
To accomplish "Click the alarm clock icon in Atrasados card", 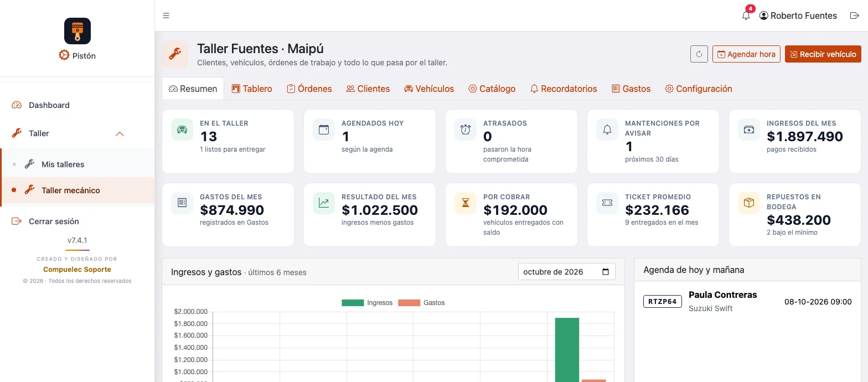I will click(466, 130).
